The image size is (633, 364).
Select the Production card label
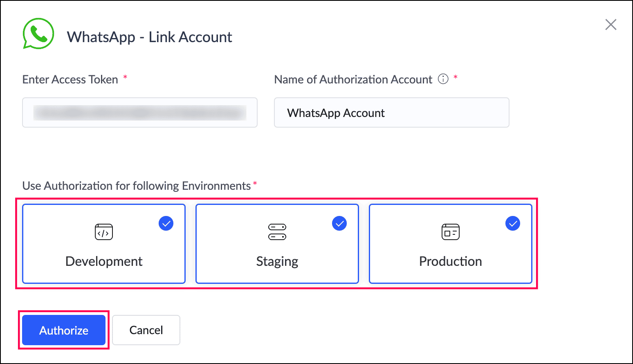coord(451,261)
